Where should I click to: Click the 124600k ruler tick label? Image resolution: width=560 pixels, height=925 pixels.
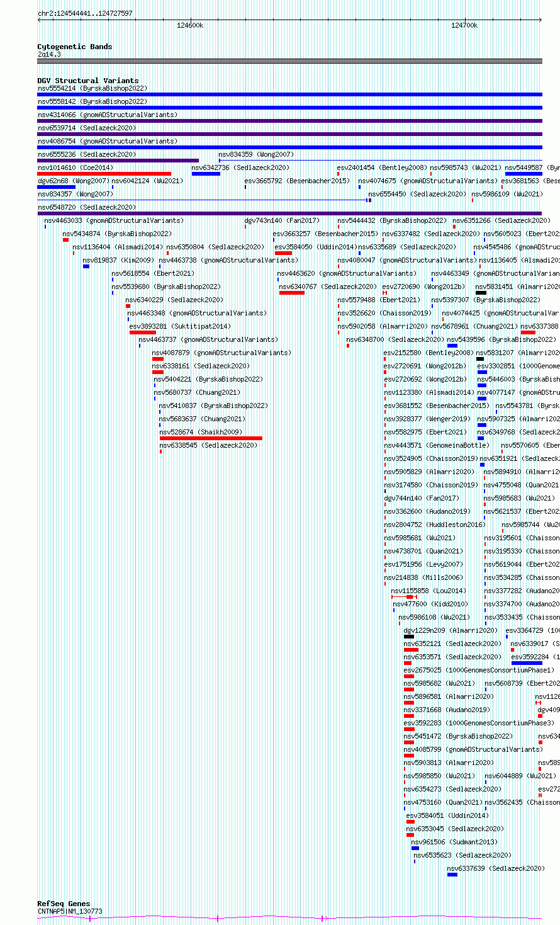pyautogui.click(x=190, y=25)
